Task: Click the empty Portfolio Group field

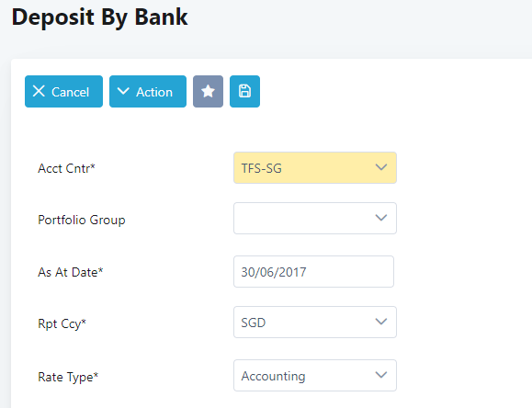Action: (x=315, y=219)
